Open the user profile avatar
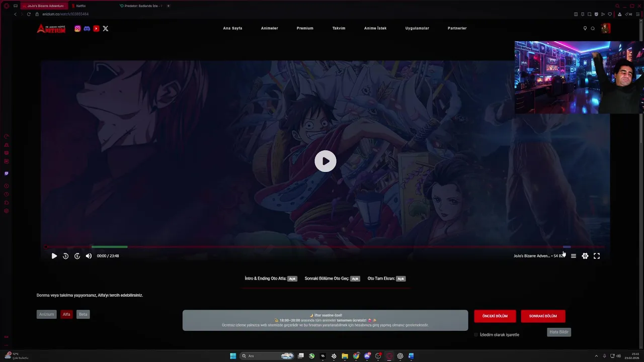 point(606,28)
